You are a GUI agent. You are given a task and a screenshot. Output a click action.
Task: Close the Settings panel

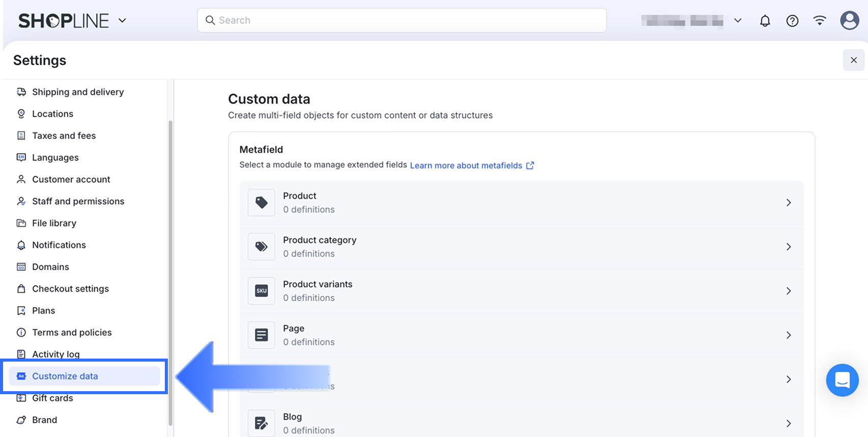853,60
